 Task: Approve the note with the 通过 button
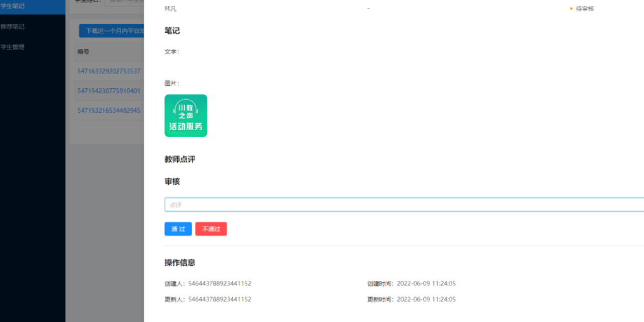(178, 229)
